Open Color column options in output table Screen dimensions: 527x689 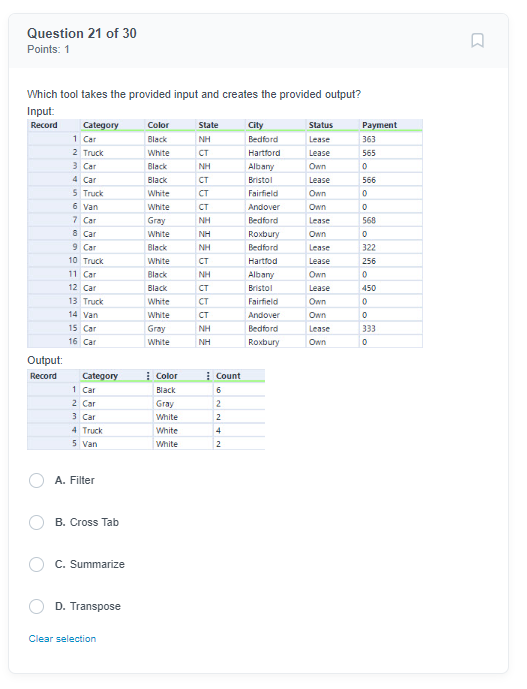click(208, 376)
